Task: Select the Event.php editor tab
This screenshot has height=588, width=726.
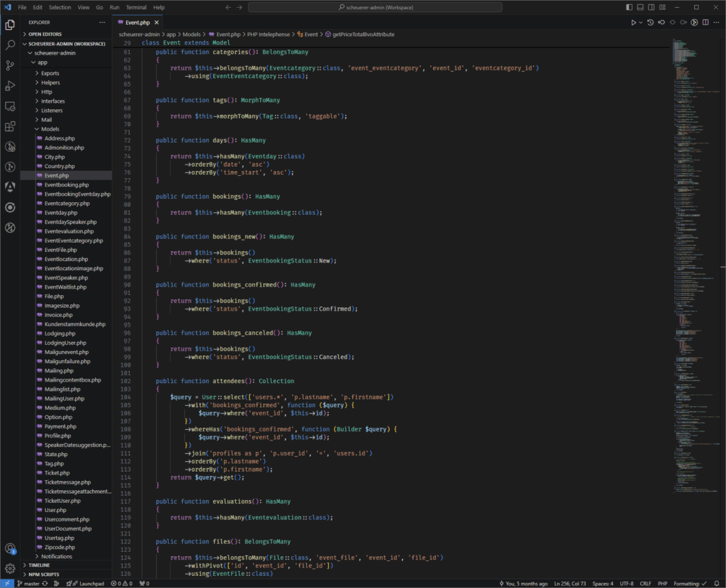Action: (137, 23)
